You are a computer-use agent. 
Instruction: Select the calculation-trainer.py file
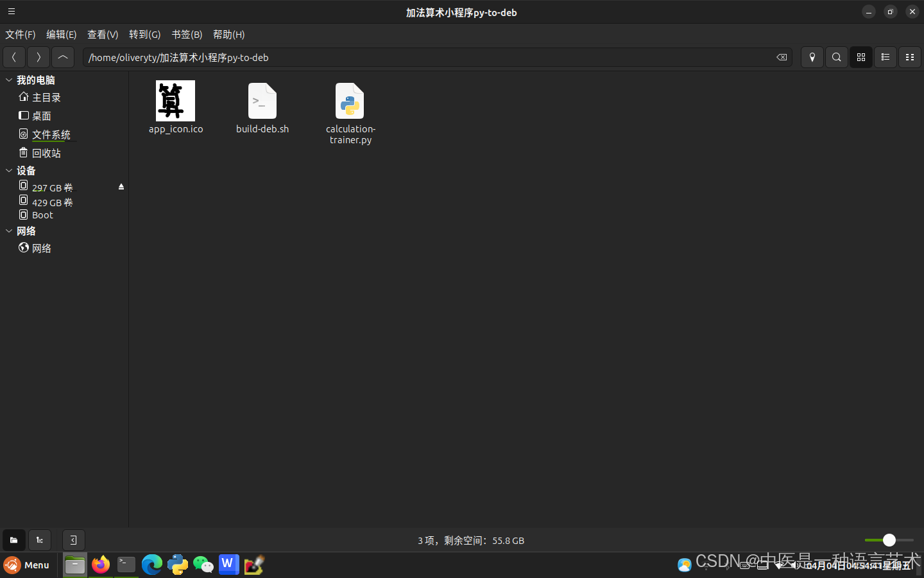click(350, 101)
